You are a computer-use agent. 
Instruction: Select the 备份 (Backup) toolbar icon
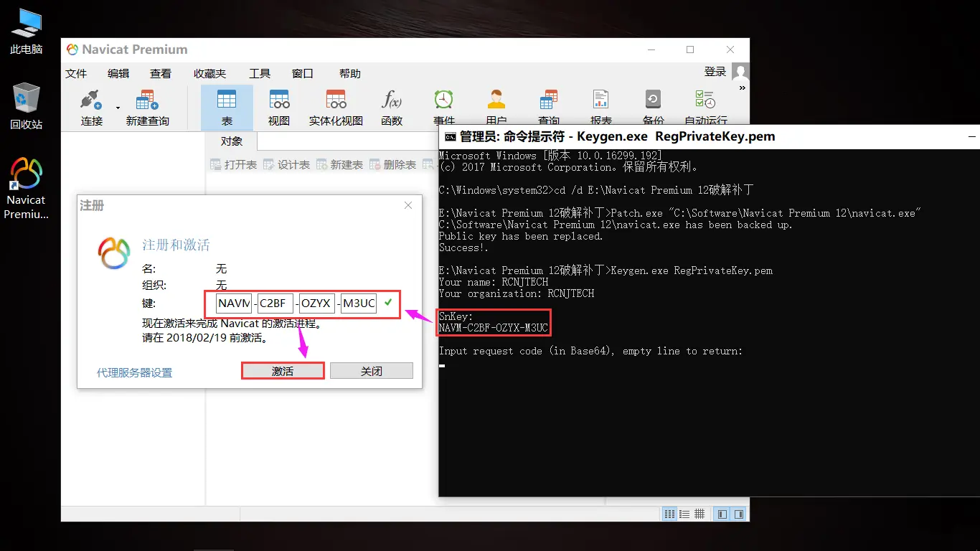[x=653, y=100]
